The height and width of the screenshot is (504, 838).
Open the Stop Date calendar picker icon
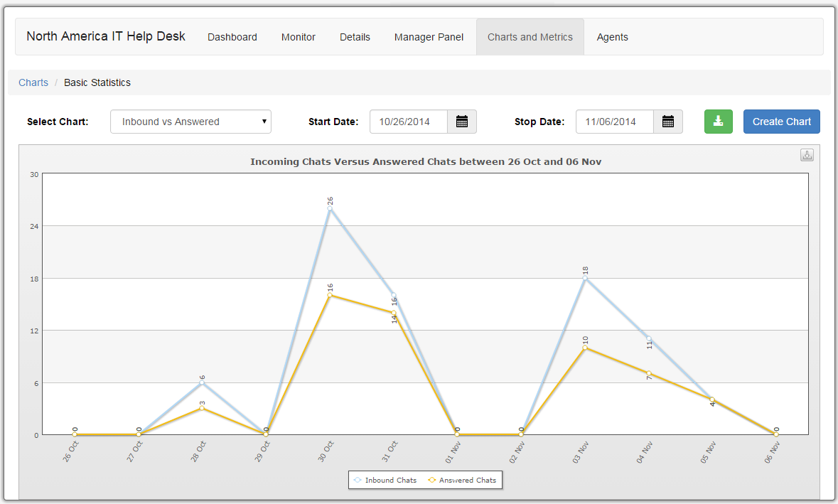668,122
